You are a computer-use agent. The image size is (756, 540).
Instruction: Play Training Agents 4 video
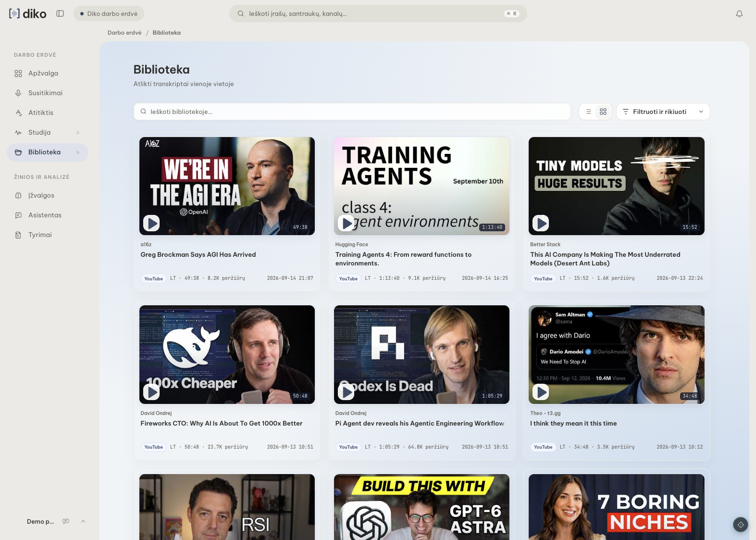347,223
